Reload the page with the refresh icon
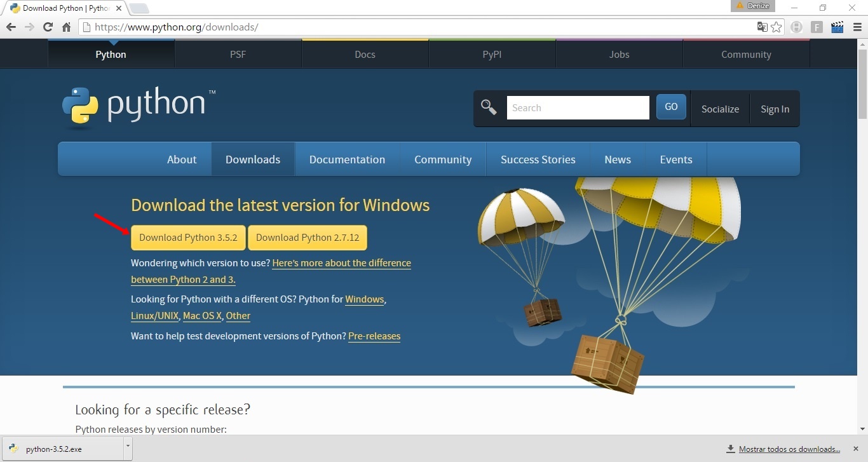868x462 pixels. pyautogui.click(x=48, y=27)
